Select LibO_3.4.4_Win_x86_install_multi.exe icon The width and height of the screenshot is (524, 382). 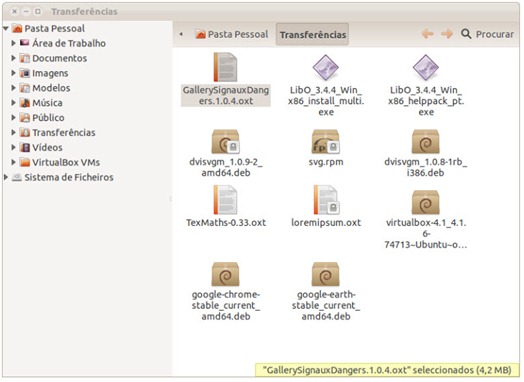[325, 67]
